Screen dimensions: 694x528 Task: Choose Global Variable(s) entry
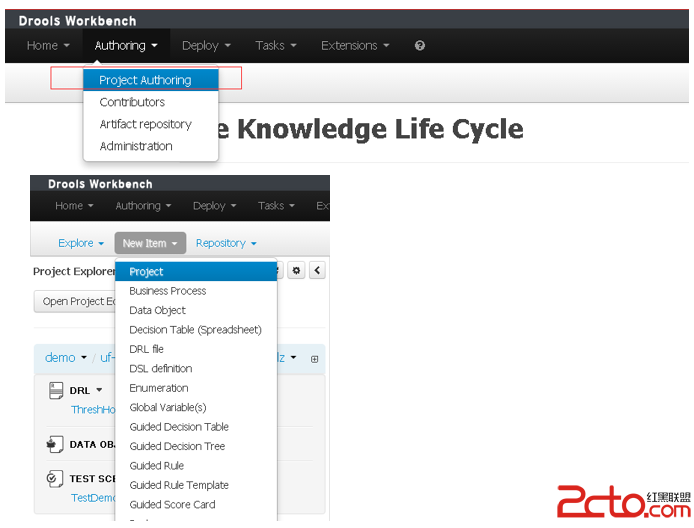[196, 408]
